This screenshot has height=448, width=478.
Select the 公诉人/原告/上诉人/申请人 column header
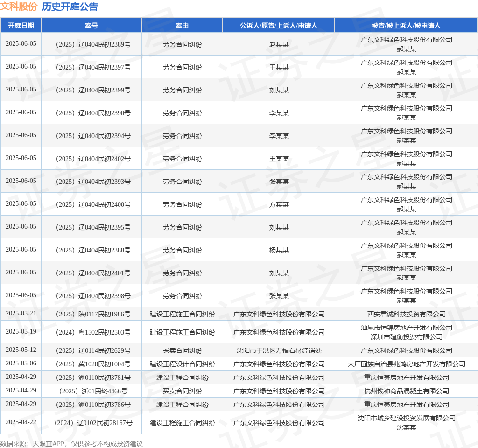[279, 26]
